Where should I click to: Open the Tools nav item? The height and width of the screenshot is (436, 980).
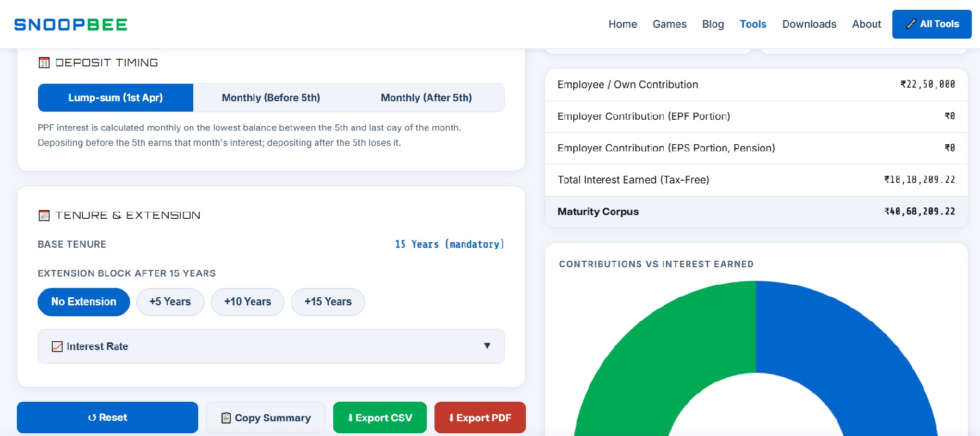tap(753, 24)
